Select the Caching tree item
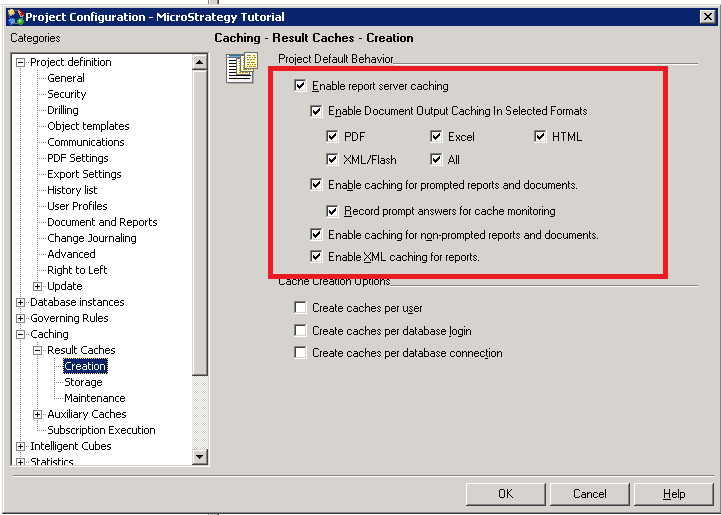The height and width of the screenshot is (515, 721). tap(49, 334)
